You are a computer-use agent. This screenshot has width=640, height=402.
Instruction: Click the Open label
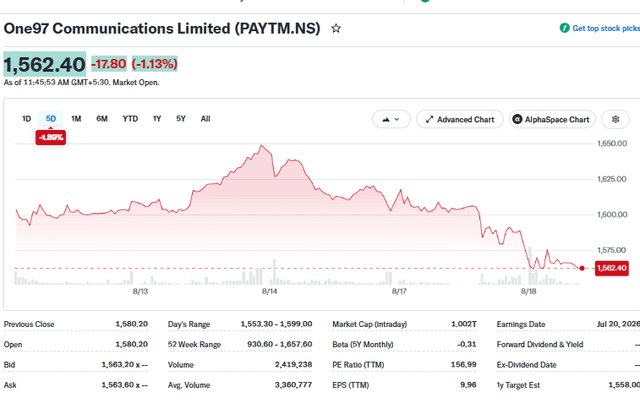click(x=13, y=344)
